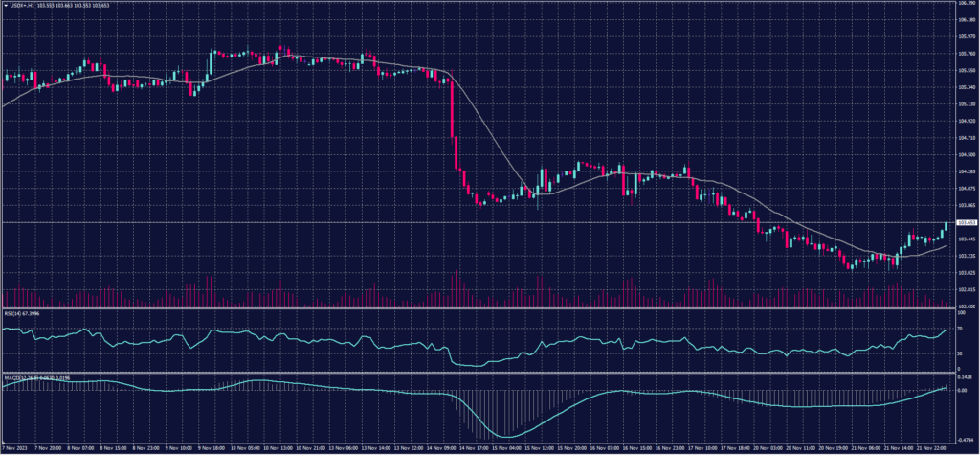This screenshot has height=455, width=980.
Task: Click the divider between volume and RSI panes
Action: coord(479,309)
